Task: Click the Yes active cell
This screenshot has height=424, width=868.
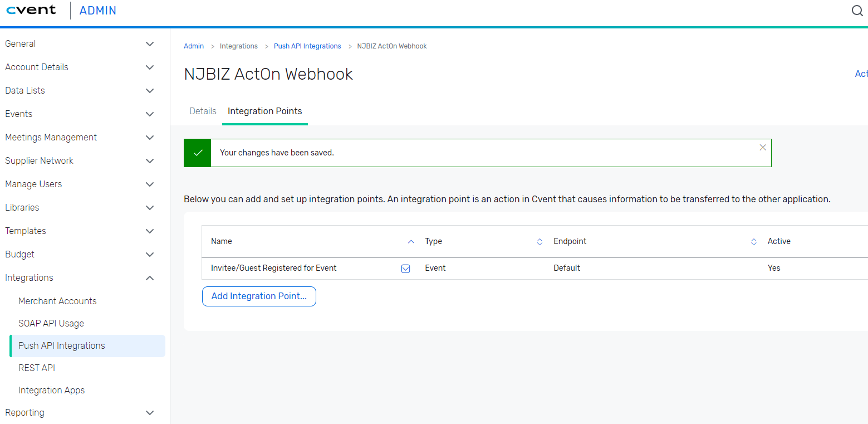Action: tap(774, 268)
